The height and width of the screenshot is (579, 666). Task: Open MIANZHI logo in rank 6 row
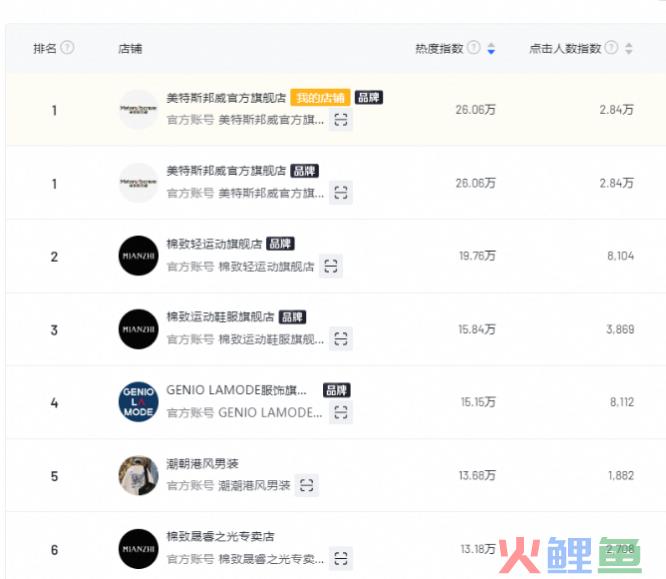tap(138, 549)
